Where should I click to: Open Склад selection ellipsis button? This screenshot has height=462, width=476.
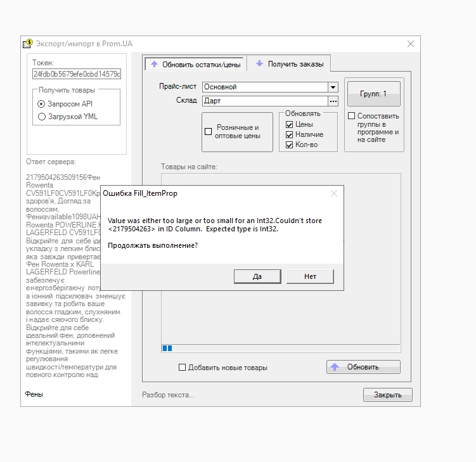click(x=333, y=100)
